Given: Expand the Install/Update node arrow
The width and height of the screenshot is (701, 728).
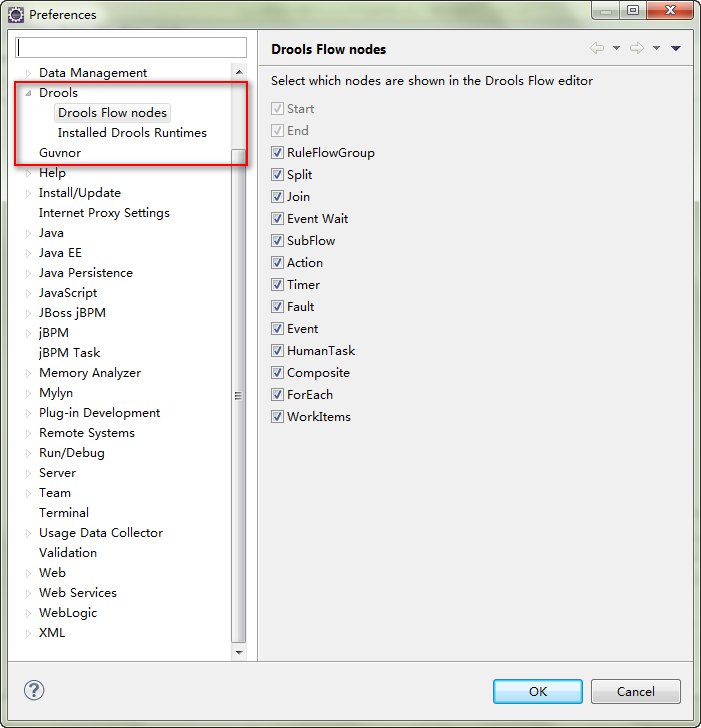Looking at the screenshot, I should [x=28, y=193].
